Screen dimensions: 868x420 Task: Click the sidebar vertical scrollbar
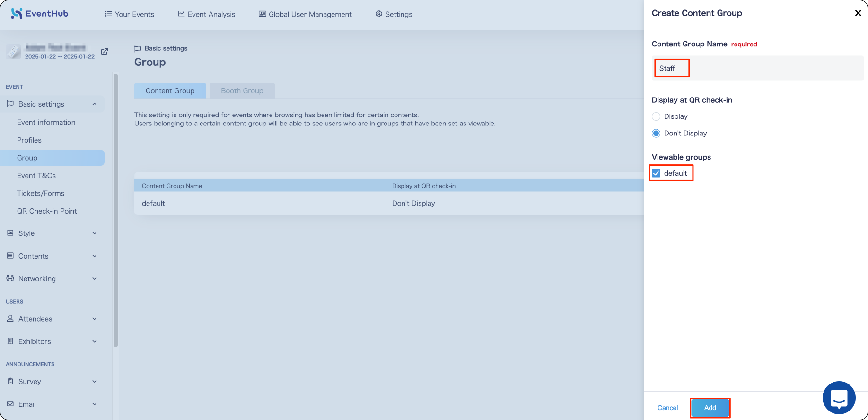coord(116,211)
